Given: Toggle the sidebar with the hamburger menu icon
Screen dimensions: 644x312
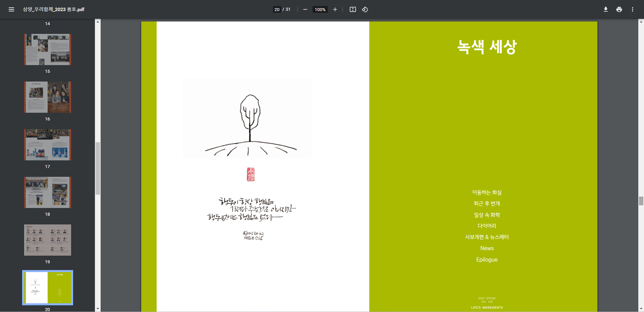Looking at the screenshot, I should 11,9.
